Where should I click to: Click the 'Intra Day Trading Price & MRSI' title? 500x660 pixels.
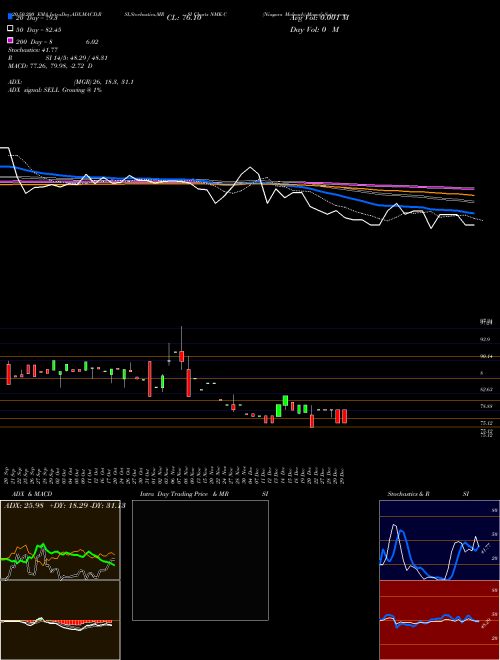point(204,494)
